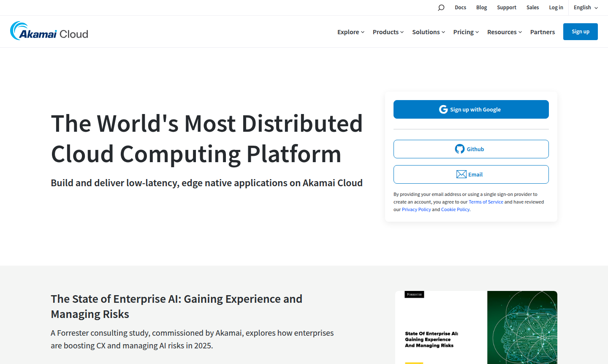Select Partners in the navigation bar
Screen dimensions: 608x364
[x=542, y=32]
